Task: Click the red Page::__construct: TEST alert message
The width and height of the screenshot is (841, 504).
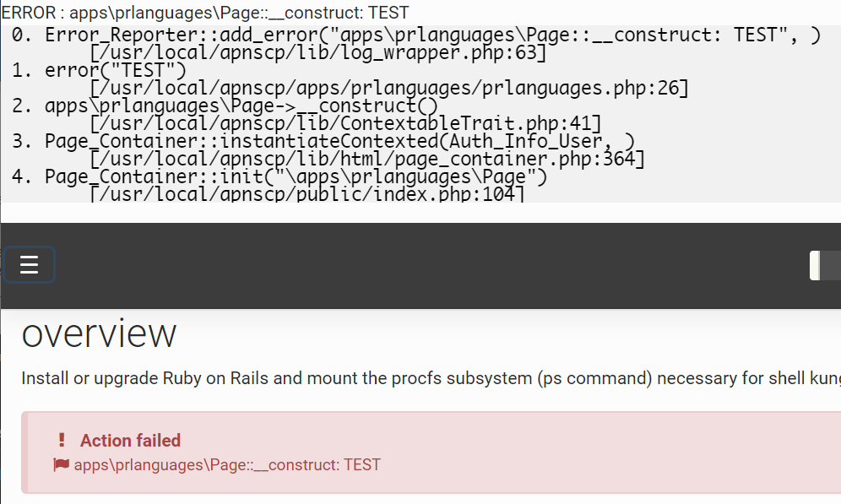Action: pyautogui.click(x=227, y=464)
